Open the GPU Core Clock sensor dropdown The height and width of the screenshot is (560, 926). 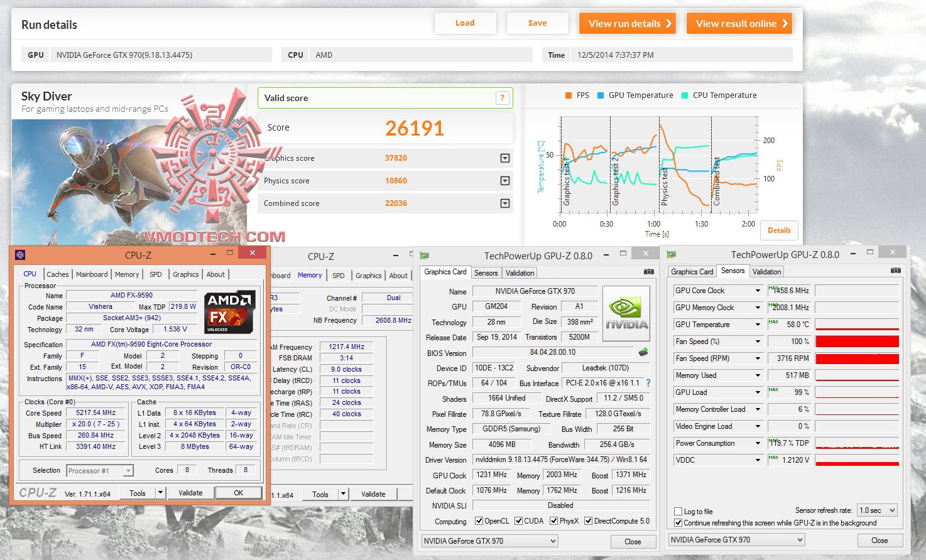click(x=758, y=291)
